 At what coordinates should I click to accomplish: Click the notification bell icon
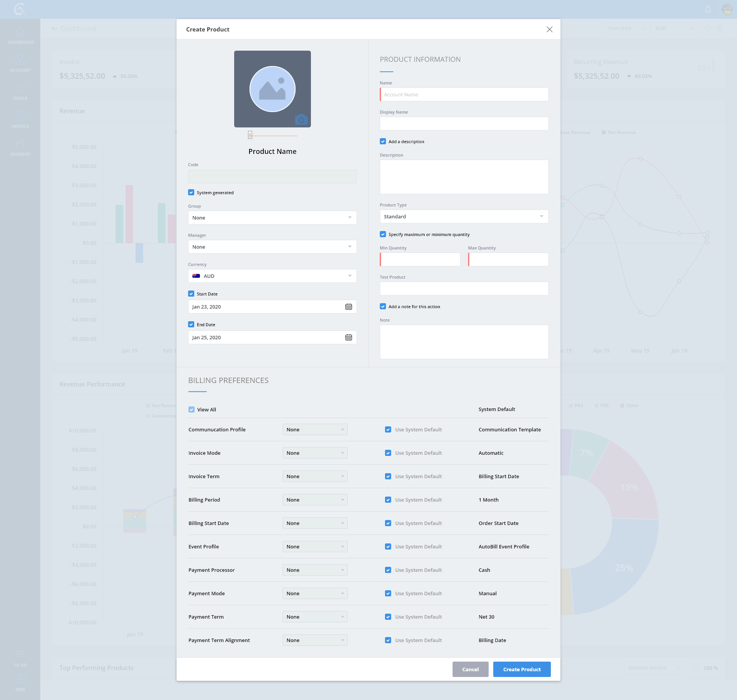(708, 9)
